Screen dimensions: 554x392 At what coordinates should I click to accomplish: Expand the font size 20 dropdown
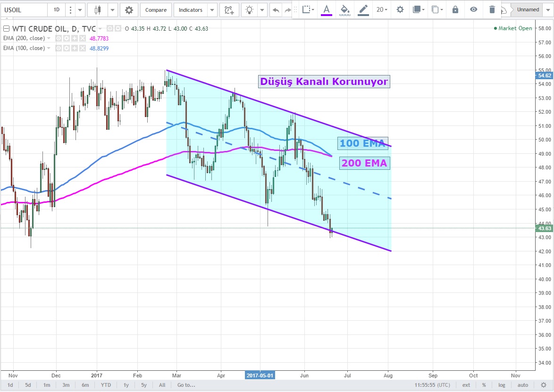pos(382,9)
